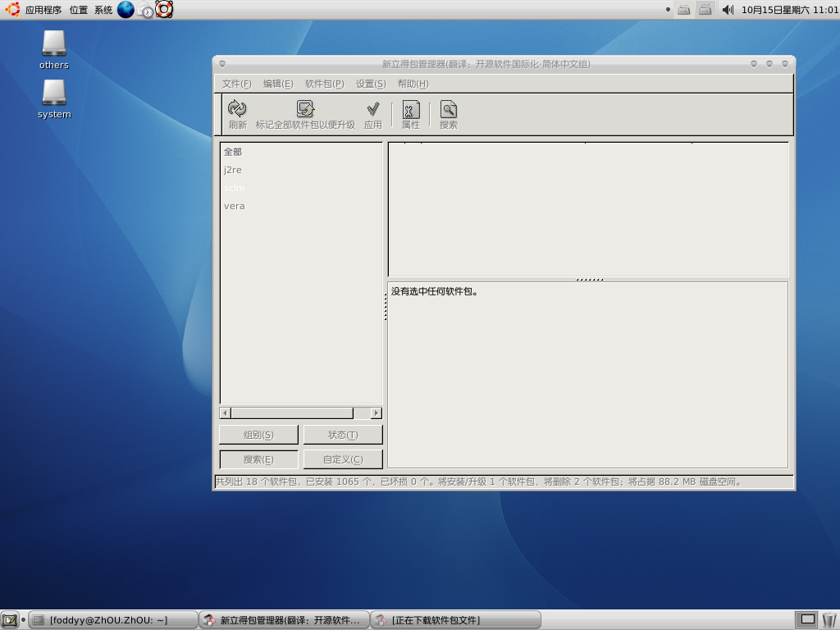Launch the web browser globe icon
The image size is (840, 630).
pyautogui.click(x=126, y=9)
